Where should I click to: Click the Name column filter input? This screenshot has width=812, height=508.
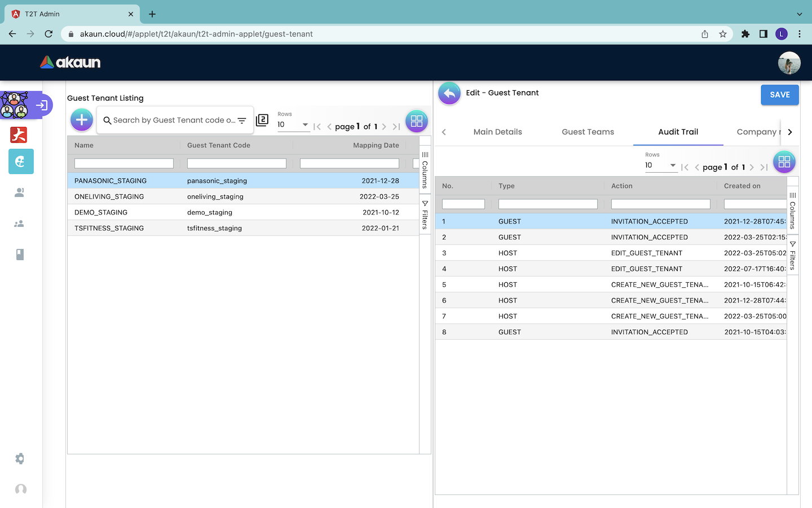[124, 164]
